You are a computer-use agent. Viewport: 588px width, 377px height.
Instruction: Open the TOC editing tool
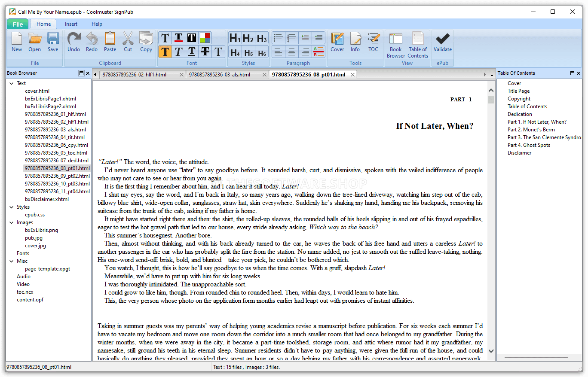[x=374, y=42]
